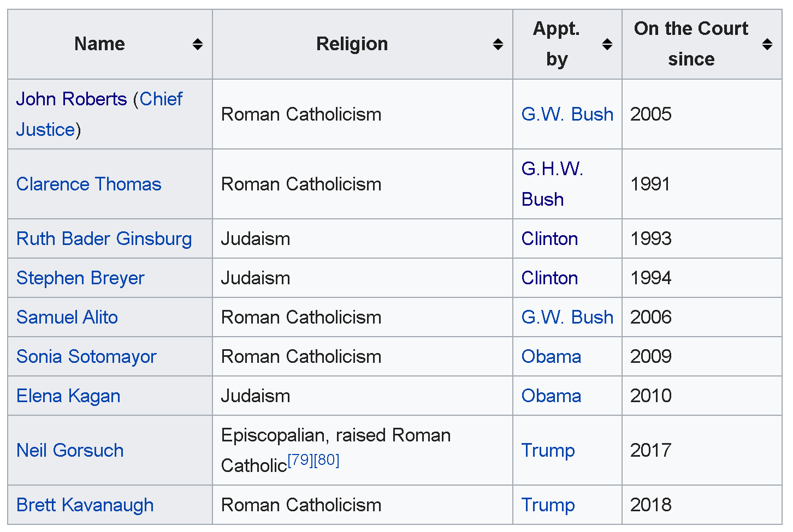
Task: Click sort arrows in Appt. by header
Action: coord(607,44)
